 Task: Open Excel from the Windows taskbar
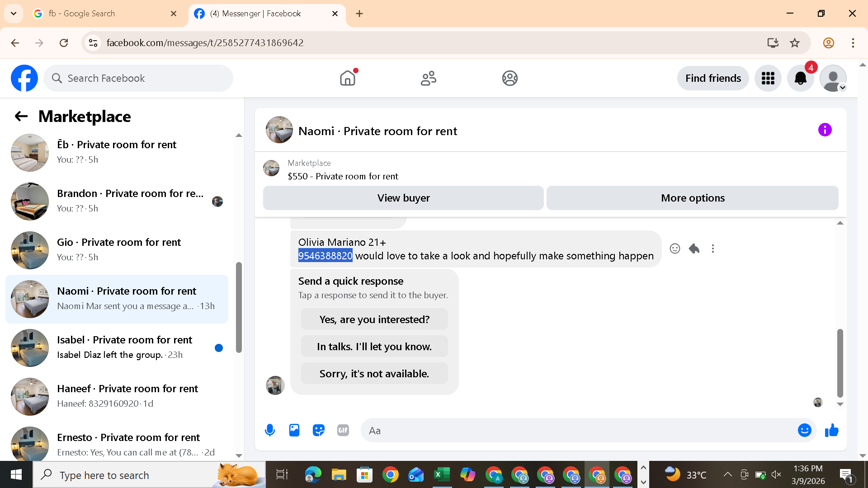pyautogui.click(x=442, y=475)
